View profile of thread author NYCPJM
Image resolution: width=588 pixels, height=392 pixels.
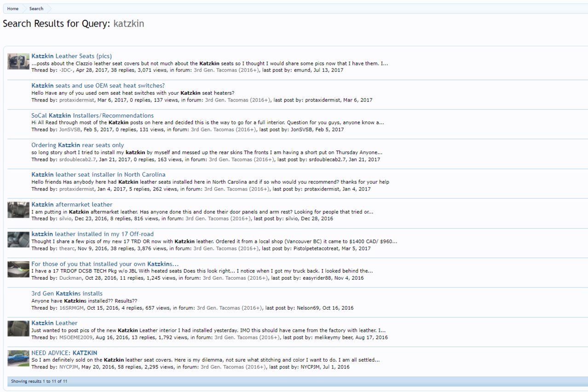[69, 367]
